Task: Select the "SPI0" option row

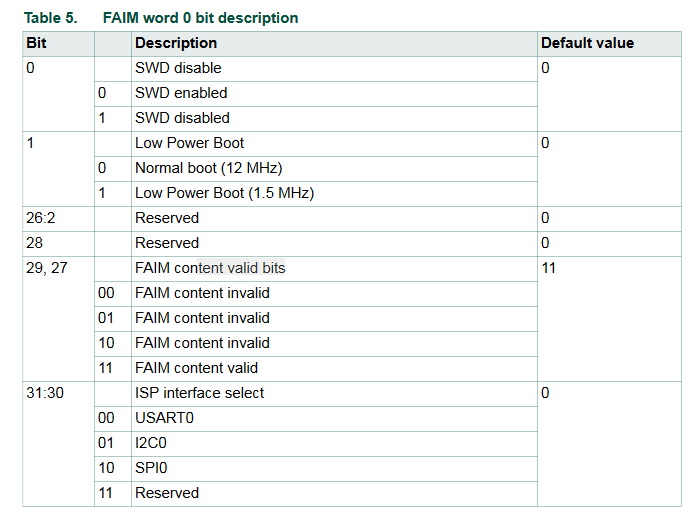Action: pyautogui.click(x=151, y=468)
